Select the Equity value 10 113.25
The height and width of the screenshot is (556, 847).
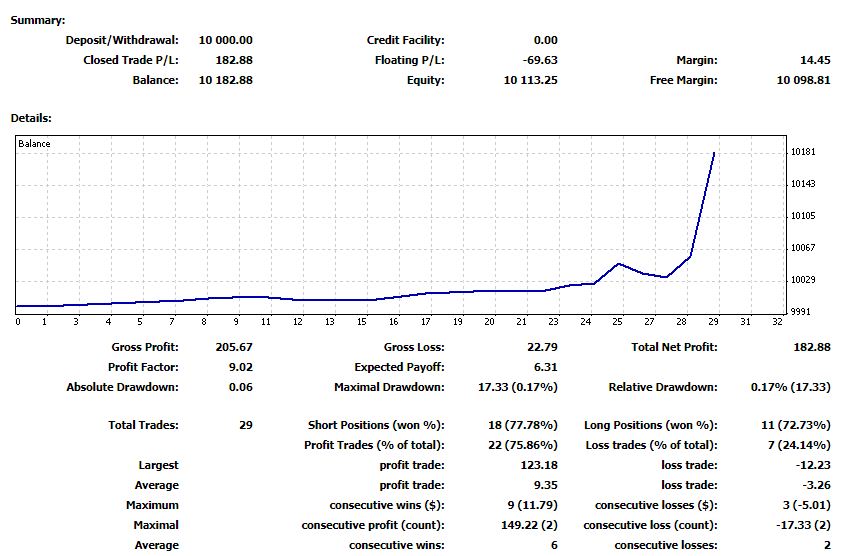click(531, 80)
